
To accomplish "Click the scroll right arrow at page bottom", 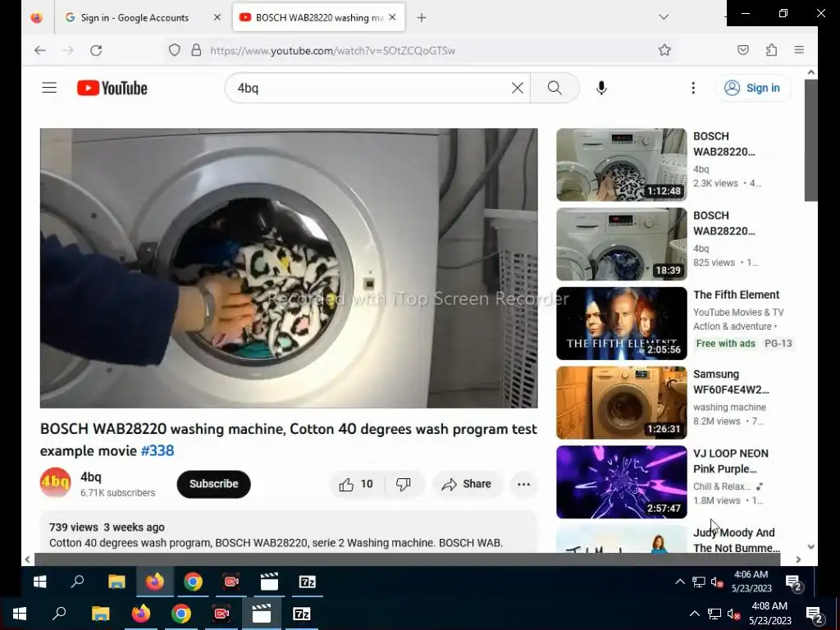I will [x=798, y=559].
